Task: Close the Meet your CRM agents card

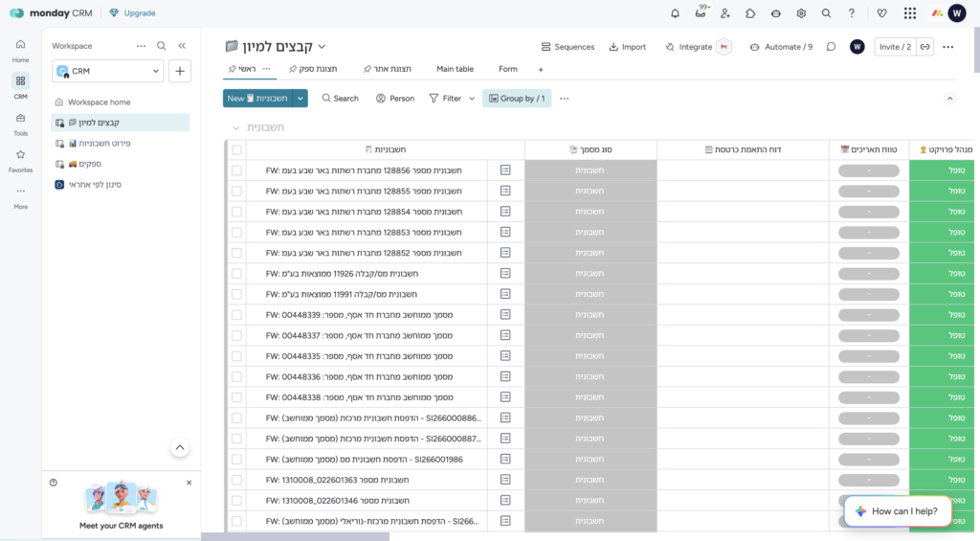Action: pyautogui.click(x=189, y=483)
